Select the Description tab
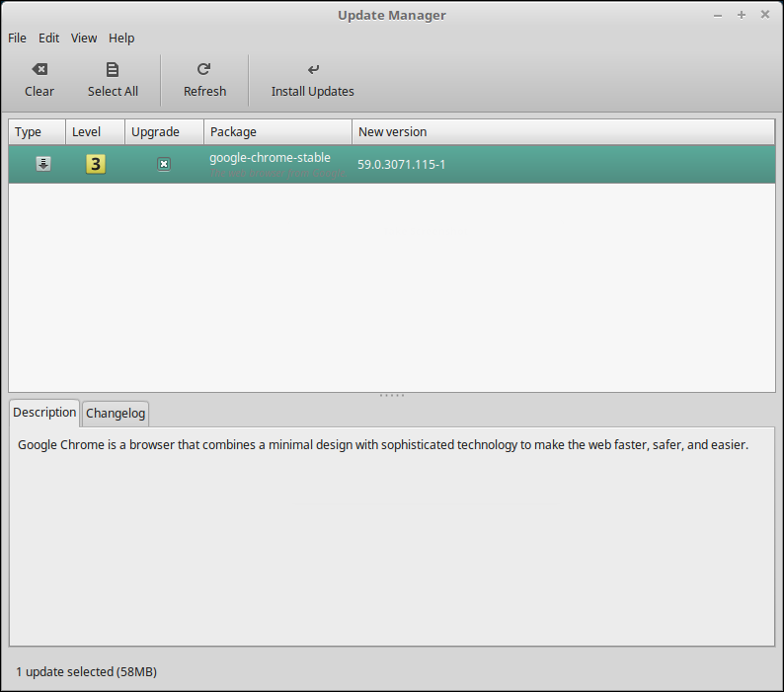This screenshot has width=784, height=692. [44, 413]
